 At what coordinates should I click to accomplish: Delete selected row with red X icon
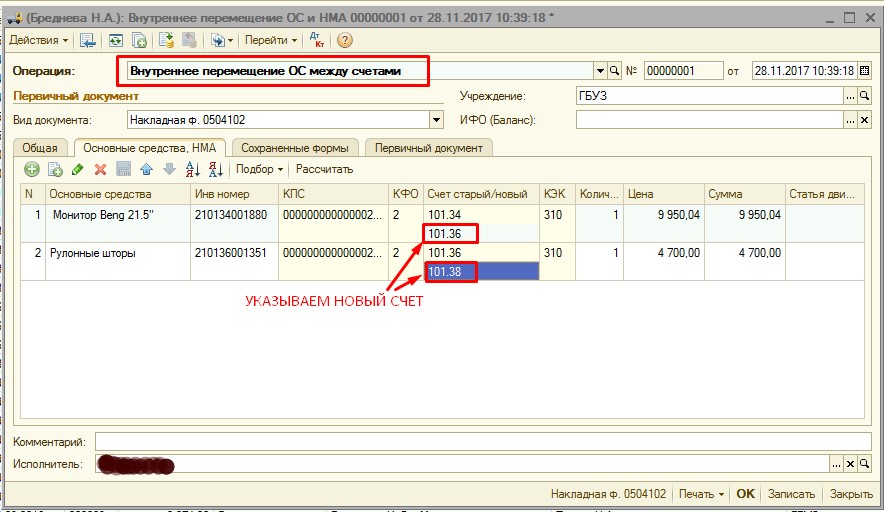pyautogui.click(x=100, y=169)
